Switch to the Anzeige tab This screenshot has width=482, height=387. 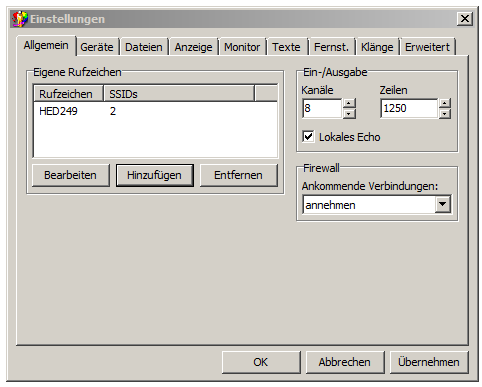click(193, 47)
